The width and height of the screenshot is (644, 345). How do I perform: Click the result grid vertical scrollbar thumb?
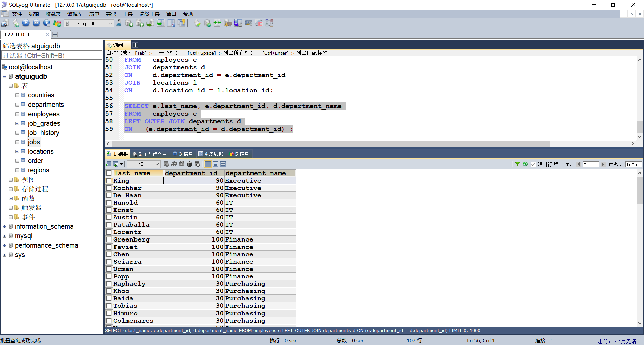[x=640, y=190]
